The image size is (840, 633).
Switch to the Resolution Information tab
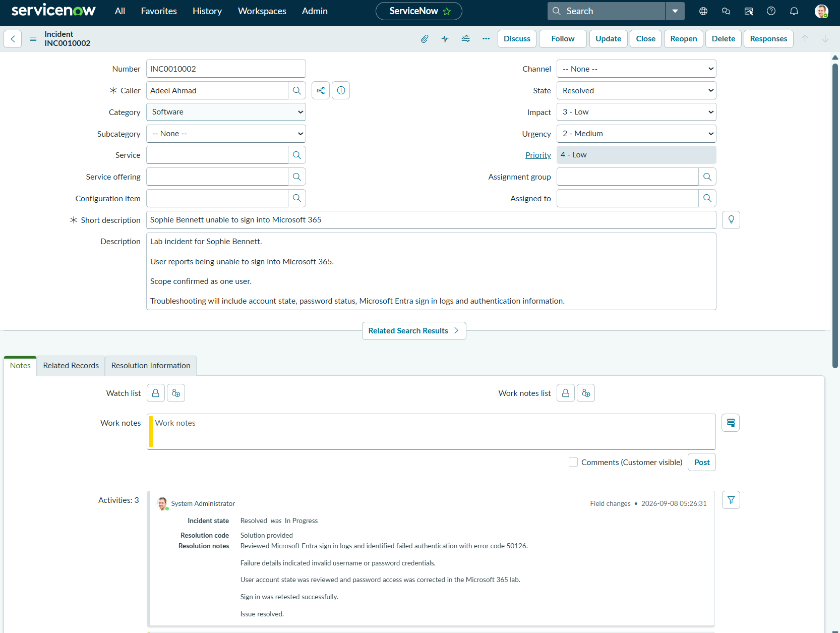tap(151, 366)
